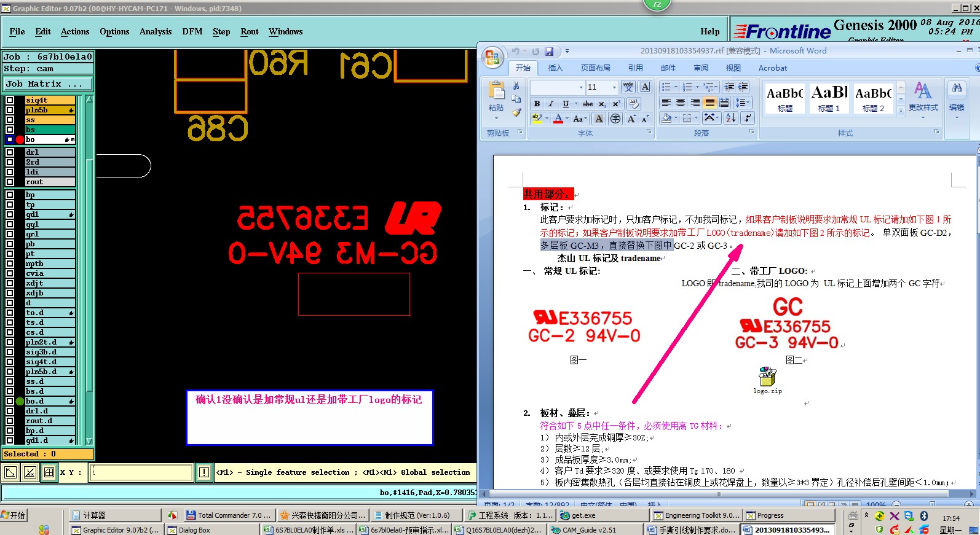Screen dimensions: 980x535
Task: Expand the styles gallery more arrow
Action: (901, 111)
